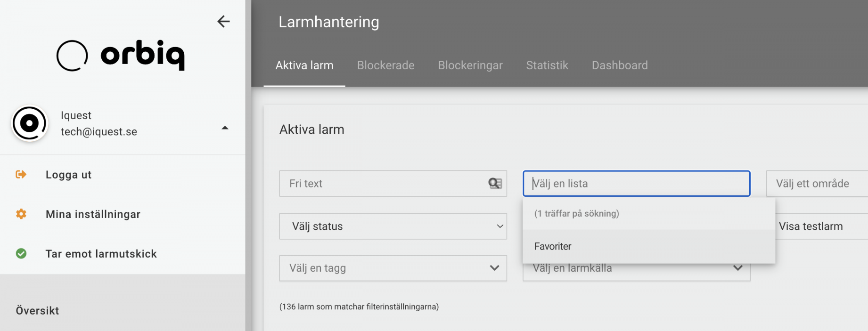Toggle the Visa testlarm option
868x331 pixels.
pos(811,226)
